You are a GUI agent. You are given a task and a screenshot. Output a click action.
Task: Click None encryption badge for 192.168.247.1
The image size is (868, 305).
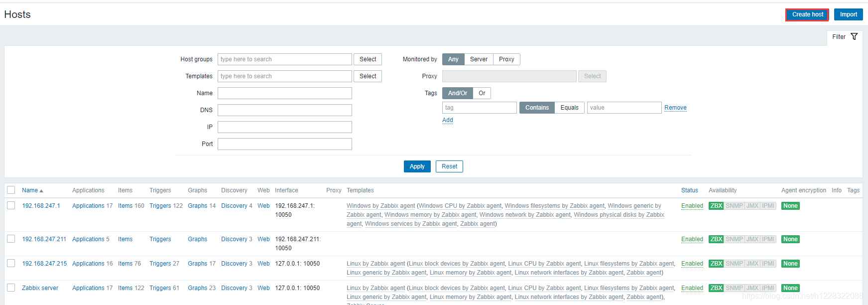tap(790, 206)
